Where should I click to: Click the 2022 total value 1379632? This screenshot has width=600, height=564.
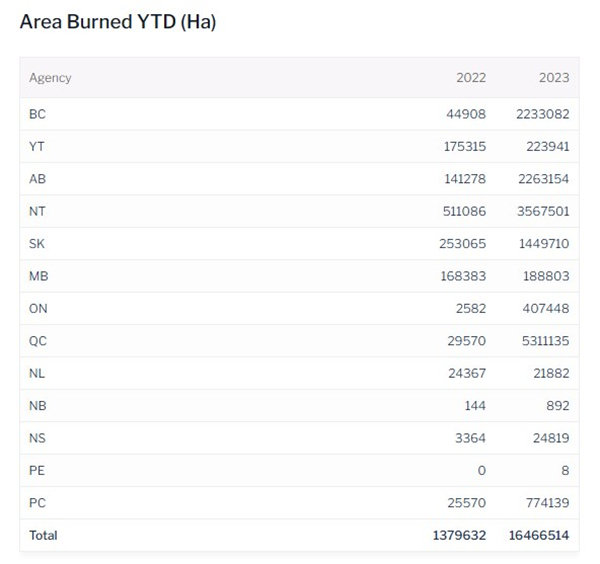click(458, 536)
